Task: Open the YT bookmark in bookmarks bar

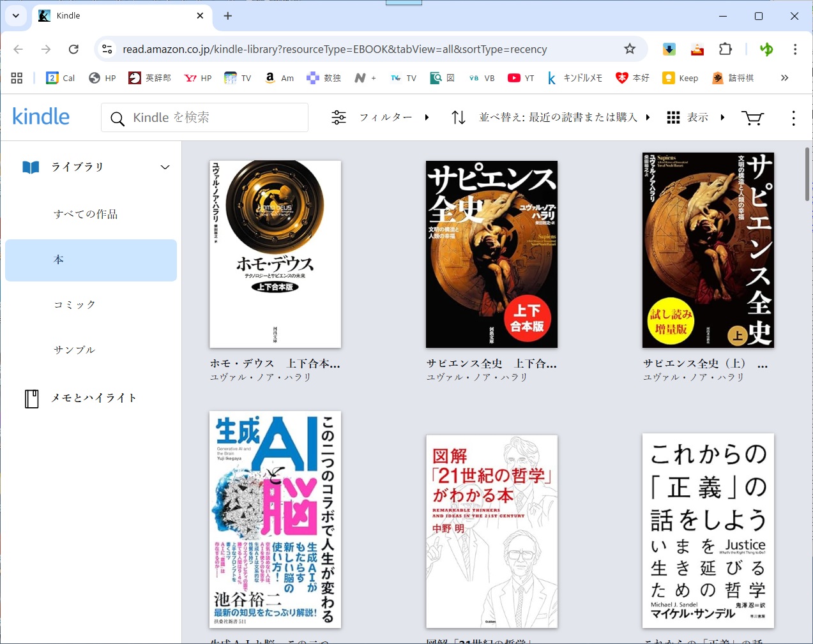Action: pos(521,78)
